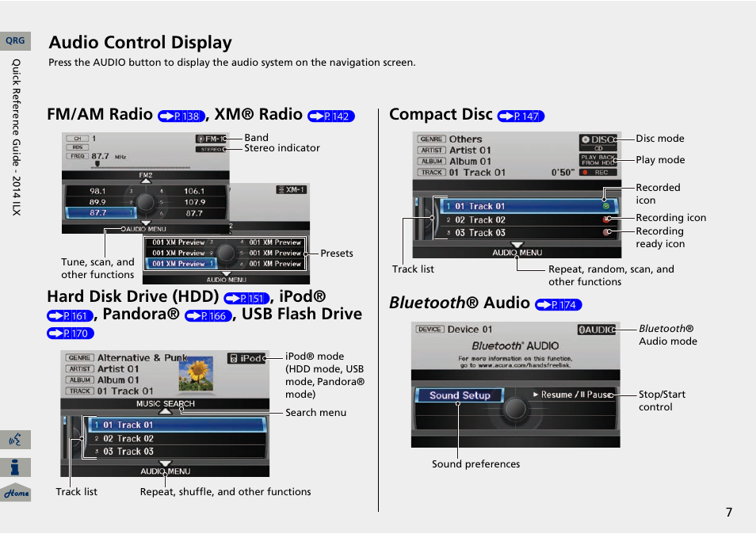Select 01 Track 01 in CD track list

pyautogui.click(x=529, y=206)
